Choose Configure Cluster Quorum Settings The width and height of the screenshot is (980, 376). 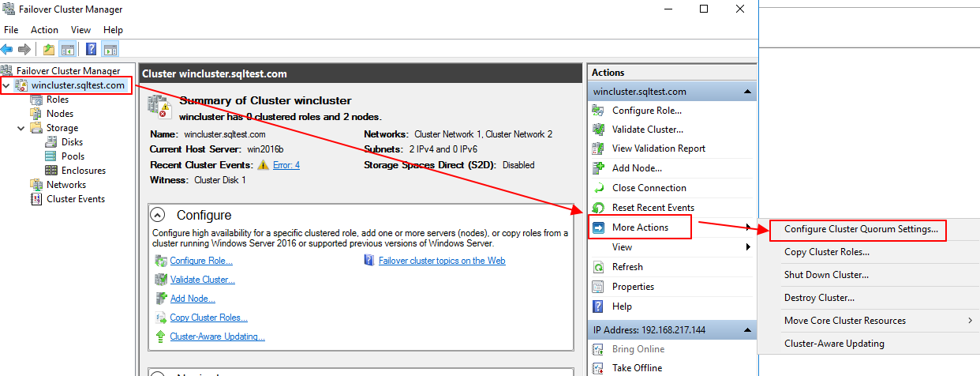click(x=861, y=229)
